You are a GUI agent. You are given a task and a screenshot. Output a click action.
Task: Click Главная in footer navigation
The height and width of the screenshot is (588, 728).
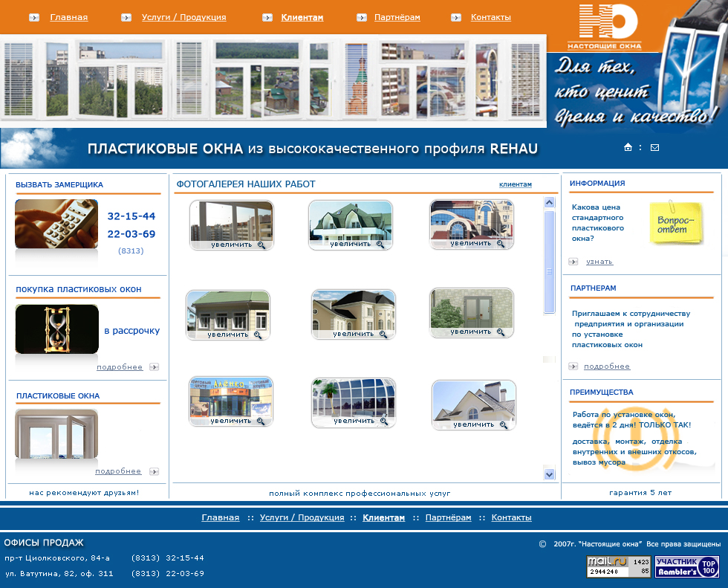pyautogui.click(x=221, y=517)
